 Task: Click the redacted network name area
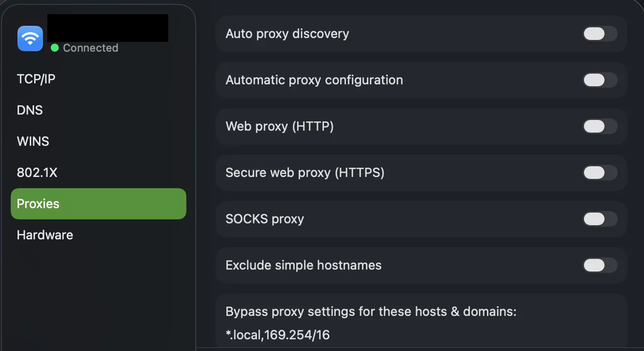[107, 28]
